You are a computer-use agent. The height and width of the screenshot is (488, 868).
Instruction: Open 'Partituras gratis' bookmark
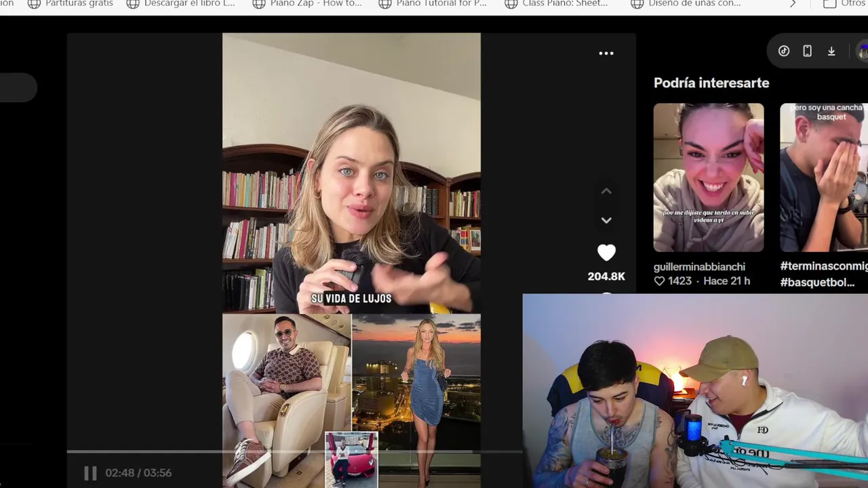pyautogui.click(x=71, y=3)
